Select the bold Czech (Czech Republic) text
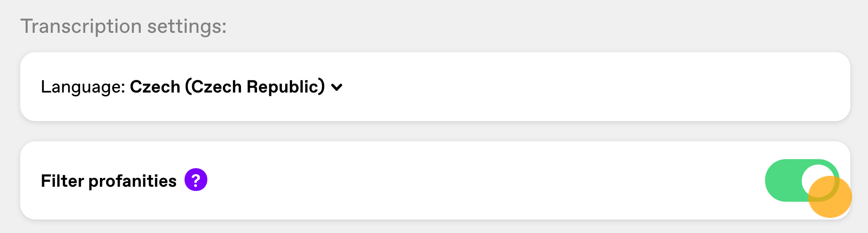 [228, 87]
